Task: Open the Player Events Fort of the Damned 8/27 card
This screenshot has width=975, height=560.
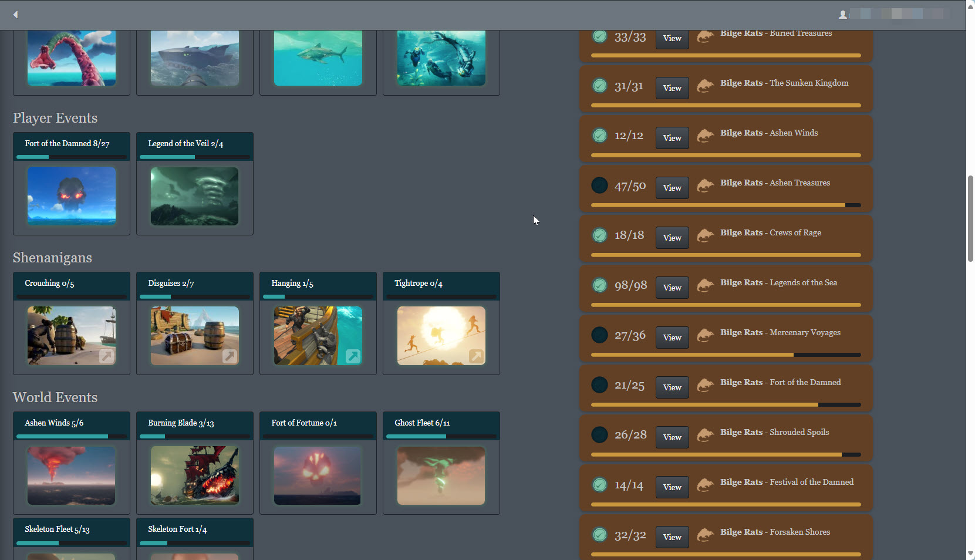Action: [72, 184]
